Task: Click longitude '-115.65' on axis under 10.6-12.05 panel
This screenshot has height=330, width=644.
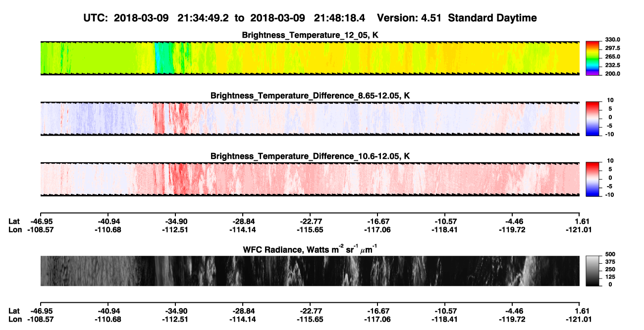Action: (x=310, y=230)
